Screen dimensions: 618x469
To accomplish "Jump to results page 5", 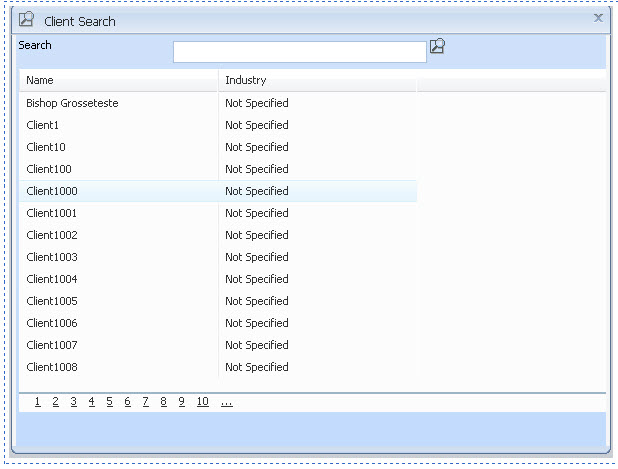I will [x=110, y=402].
